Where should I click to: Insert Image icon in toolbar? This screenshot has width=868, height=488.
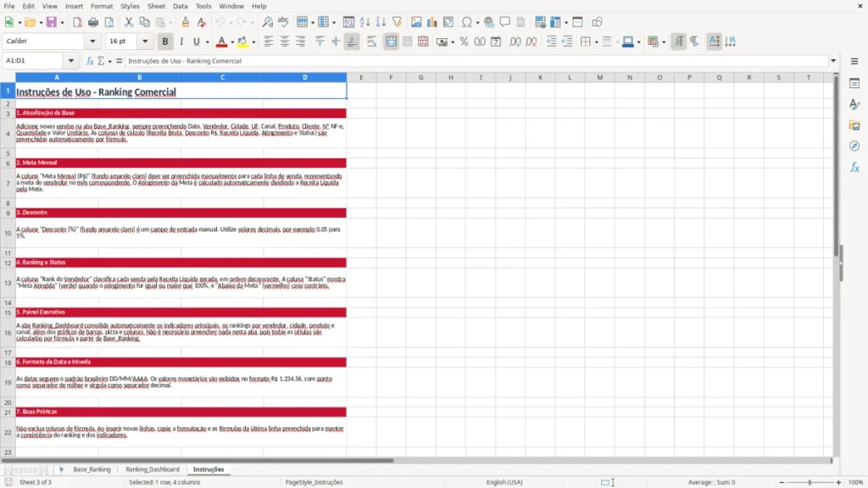tap(416, 22)
